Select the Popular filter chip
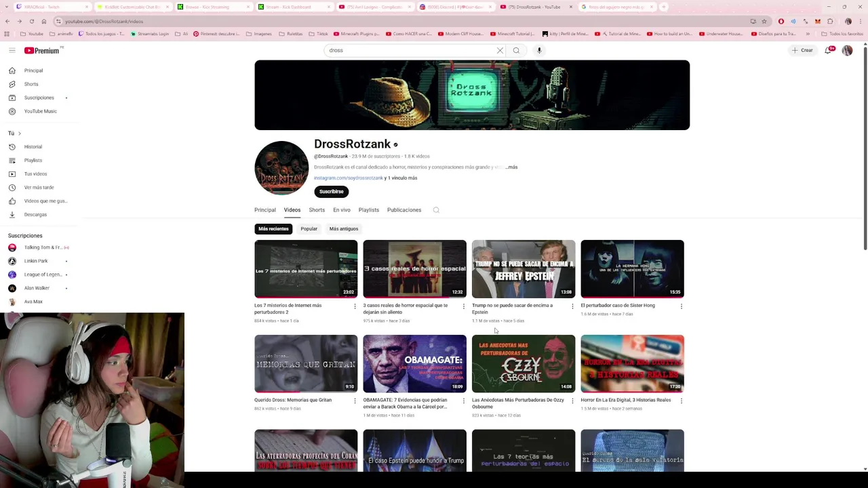 click(x=309, y=229)
